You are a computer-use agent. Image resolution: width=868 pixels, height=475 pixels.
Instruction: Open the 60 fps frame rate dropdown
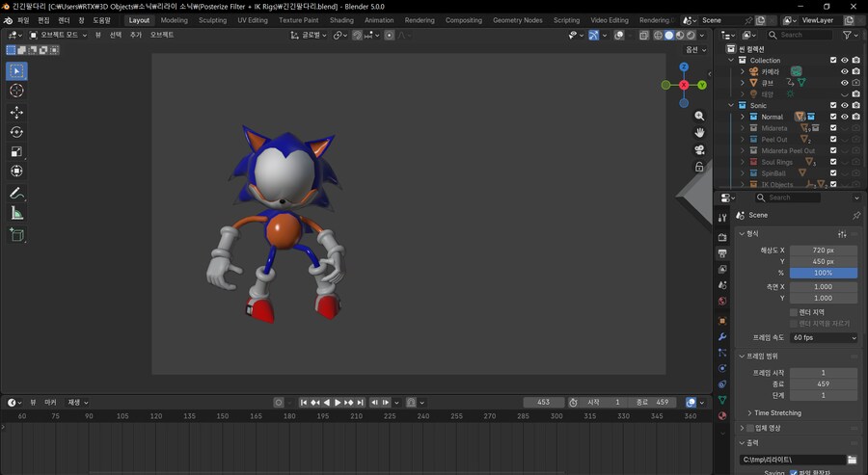click(823, 338)
